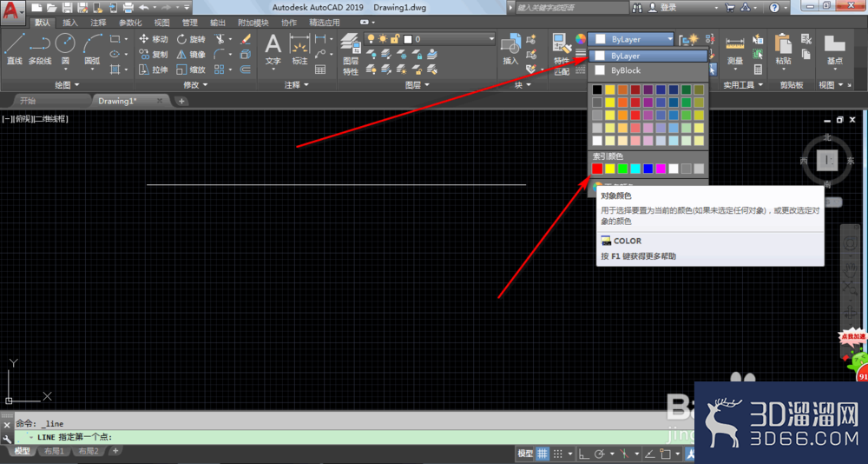Toggle the layer lock icon in layer dropdown

395,39
